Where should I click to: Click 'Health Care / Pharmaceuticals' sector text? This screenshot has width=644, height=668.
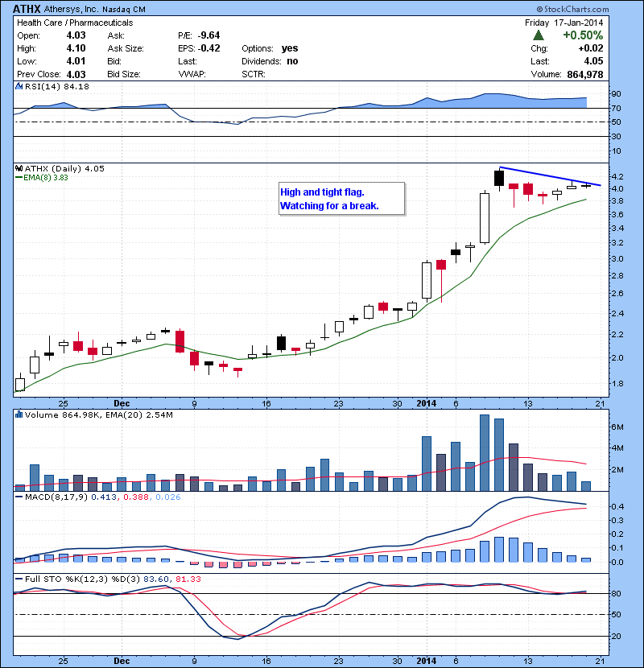coord(75,23)
